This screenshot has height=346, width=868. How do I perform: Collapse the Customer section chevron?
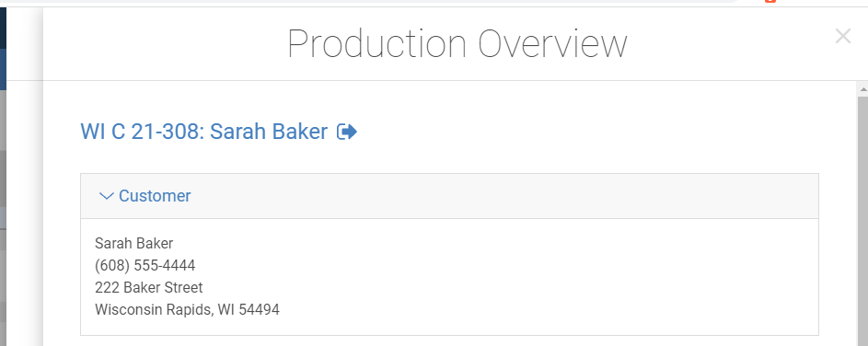106,196
